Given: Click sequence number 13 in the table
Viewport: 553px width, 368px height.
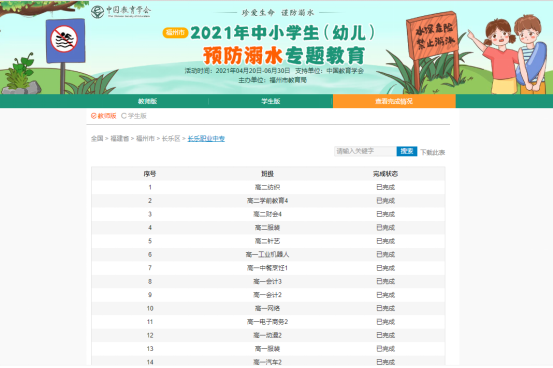Looking at the screenshot, I should pos(150,349).
